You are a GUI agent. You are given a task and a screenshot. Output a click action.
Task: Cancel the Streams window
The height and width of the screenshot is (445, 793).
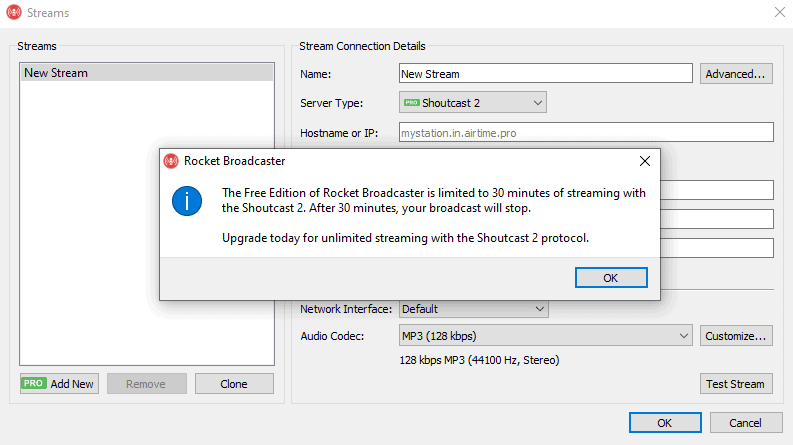[x=745, y=423]
